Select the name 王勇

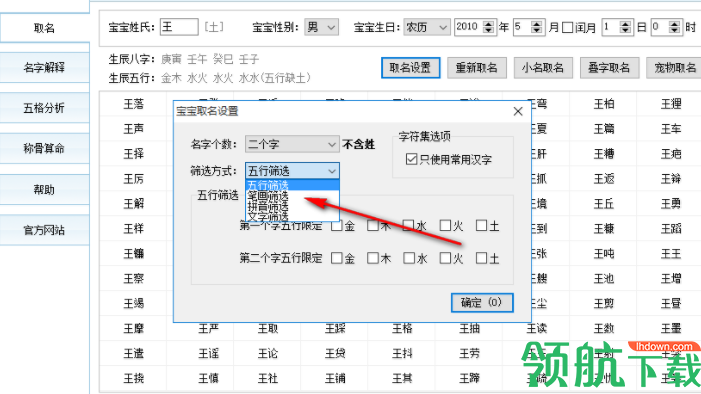(671, 204)
